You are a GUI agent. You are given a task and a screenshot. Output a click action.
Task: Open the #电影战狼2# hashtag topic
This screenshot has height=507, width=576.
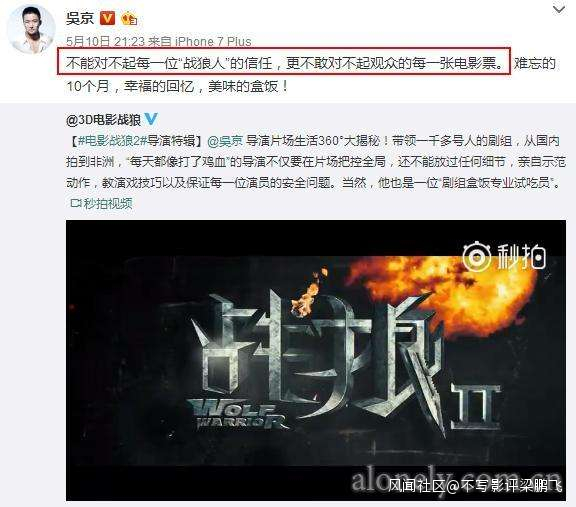click(112, 141)
